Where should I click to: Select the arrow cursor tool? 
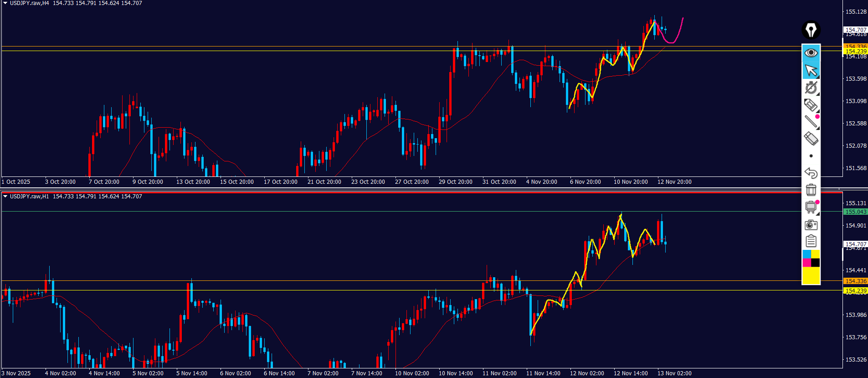(811, 70)
